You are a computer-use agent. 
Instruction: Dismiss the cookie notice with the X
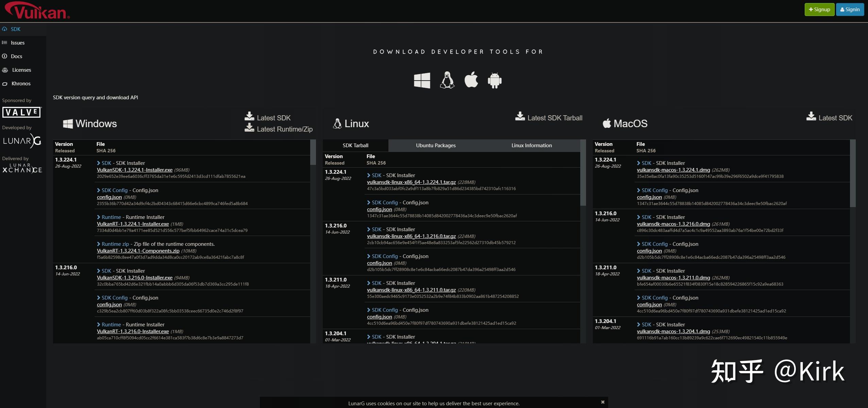tap(603, 402)
